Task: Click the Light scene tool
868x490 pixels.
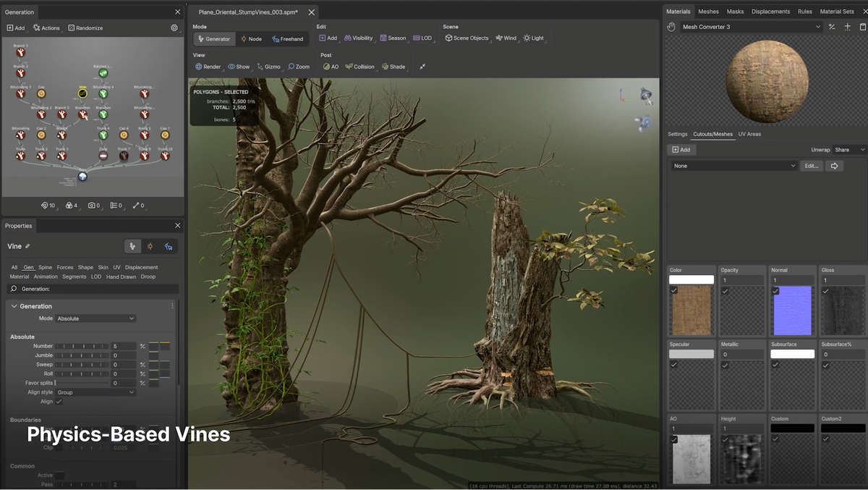Action: point(533,38)
